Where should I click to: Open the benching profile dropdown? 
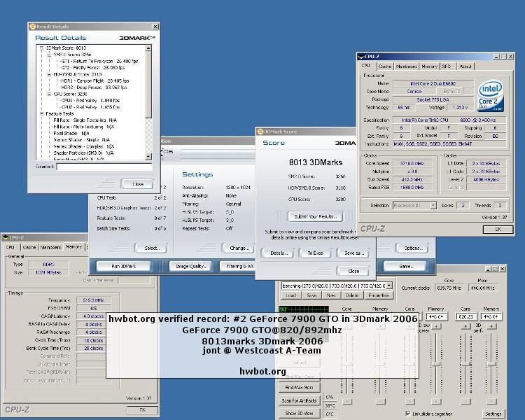coord(389,286)
